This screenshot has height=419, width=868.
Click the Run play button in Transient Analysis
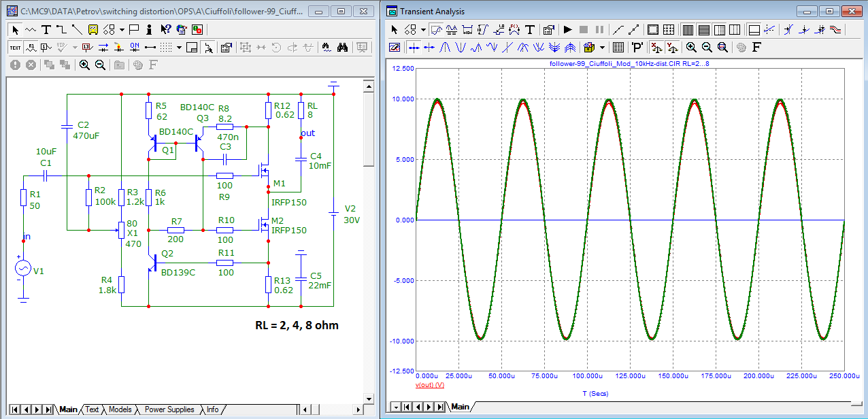(567, 30)
